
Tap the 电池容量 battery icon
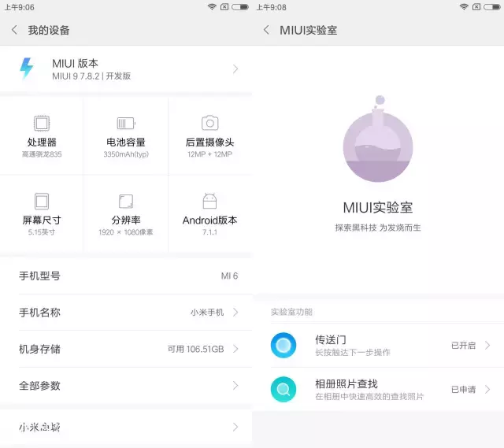click(126, 123)
